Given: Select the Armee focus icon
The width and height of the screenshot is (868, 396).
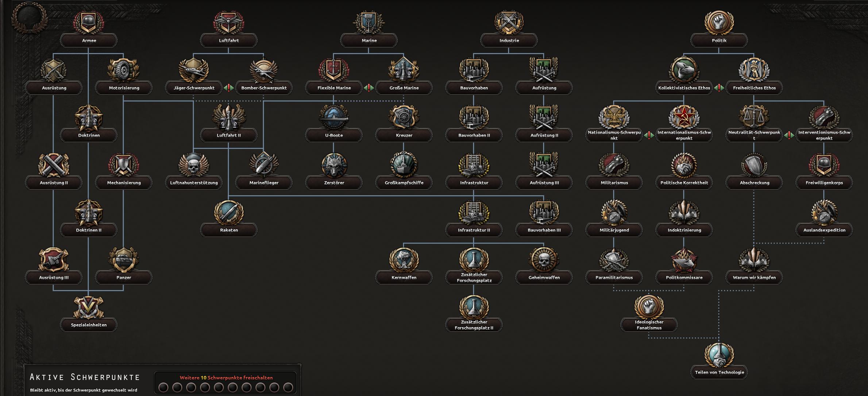Looking at the screenshot, I should 89,23.
